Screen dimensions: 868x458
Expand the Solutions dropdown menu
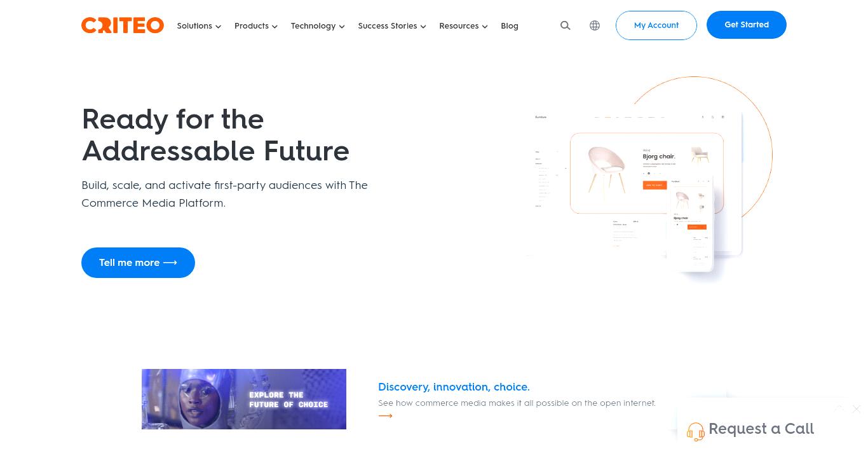199,26
